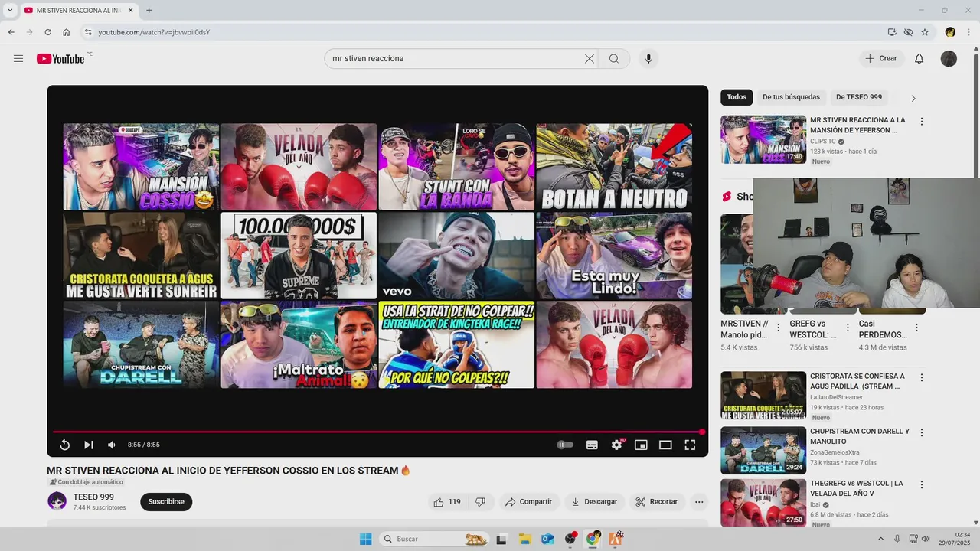Reload the page
Screen dimensions: 980x551
coord(47,32)
